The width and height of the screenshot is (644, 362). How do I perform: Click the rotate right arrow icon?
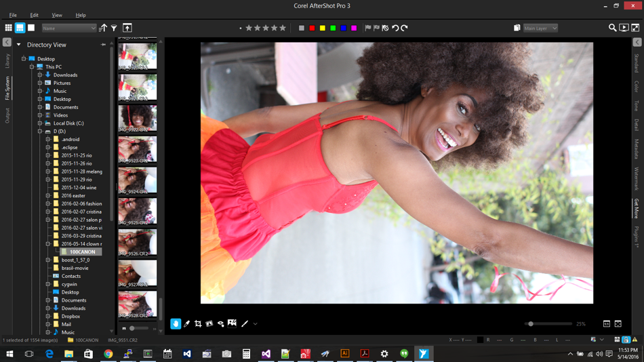click(405, 28)
